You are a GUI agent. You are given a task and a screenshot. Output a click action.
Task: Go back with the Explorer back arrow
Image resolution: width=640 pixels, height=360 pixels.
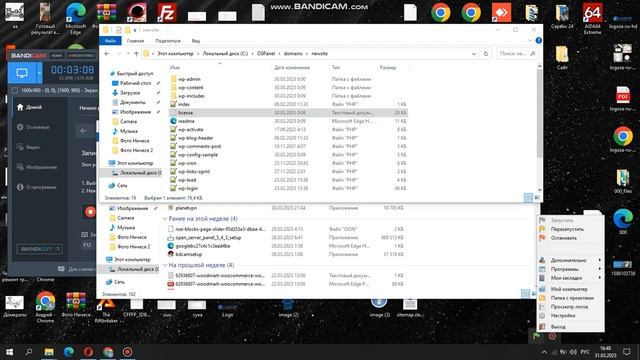[107, 53]
